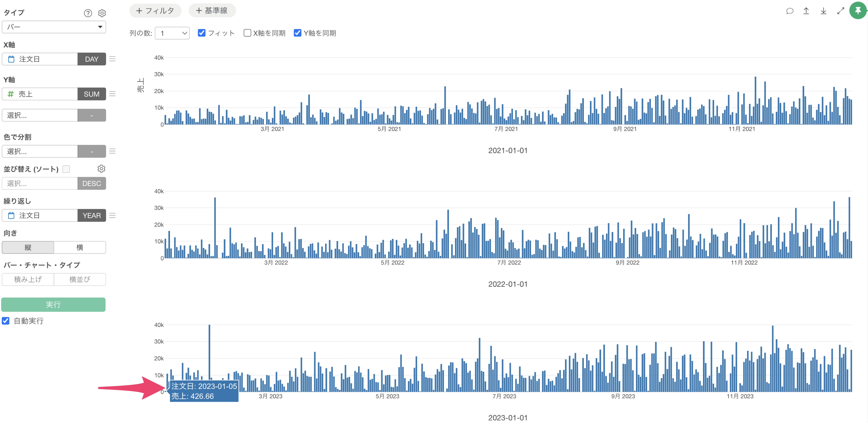Select 横 orientation option
Viewport: 868px width, 423px height.
(x=80, y=247)
